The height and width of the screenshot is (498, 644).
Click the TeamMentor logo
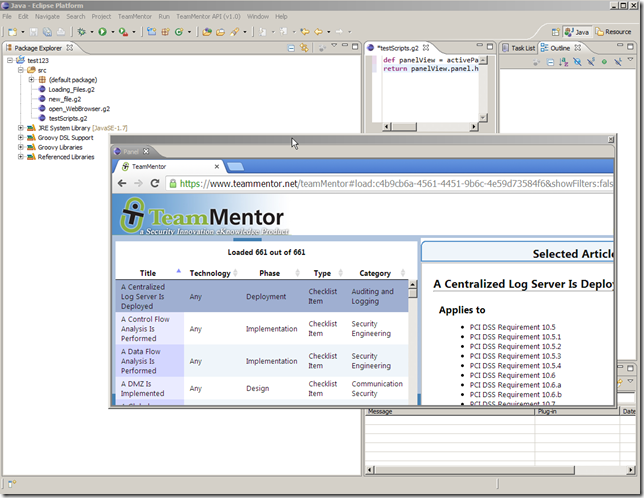tap(203, 218)
